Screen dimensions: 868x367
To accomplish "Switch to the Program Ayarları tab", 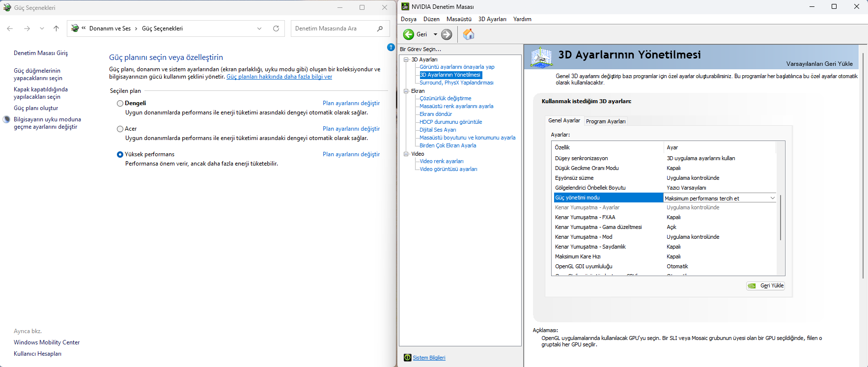I will [x=606, y=121].
